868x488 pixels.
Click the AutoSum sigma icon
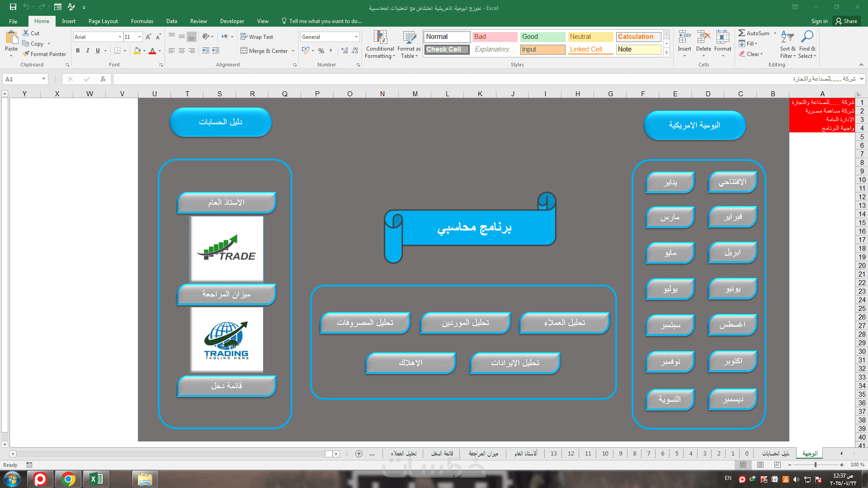pos(742,33)
